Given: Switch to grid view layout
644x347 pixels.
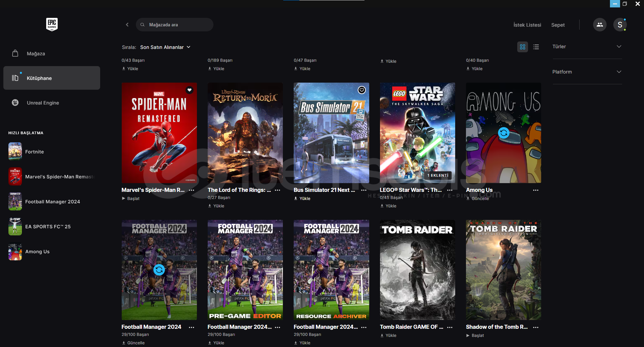Looking at the screenshot, I should pos(523,47).
